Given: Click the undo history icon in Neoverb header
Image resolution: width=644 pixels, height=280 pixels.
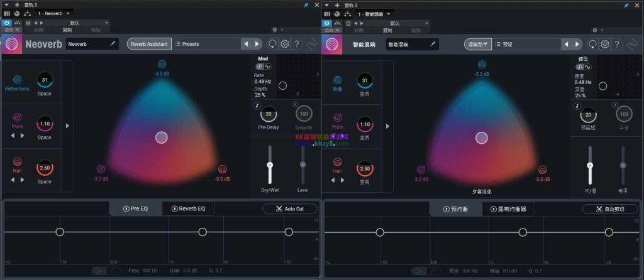Looking at the screenshot, I should (x=273, y=44).
